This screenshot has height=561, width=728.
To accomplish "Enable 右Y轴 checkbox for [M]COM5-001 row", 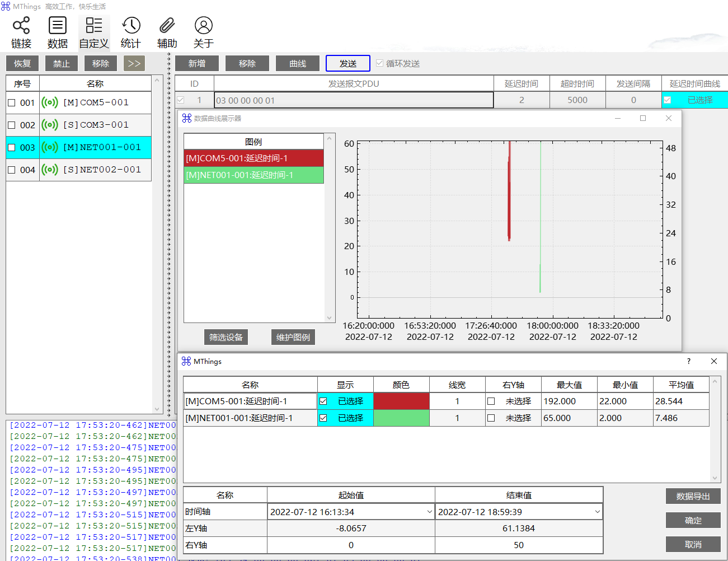I will 491,401.
